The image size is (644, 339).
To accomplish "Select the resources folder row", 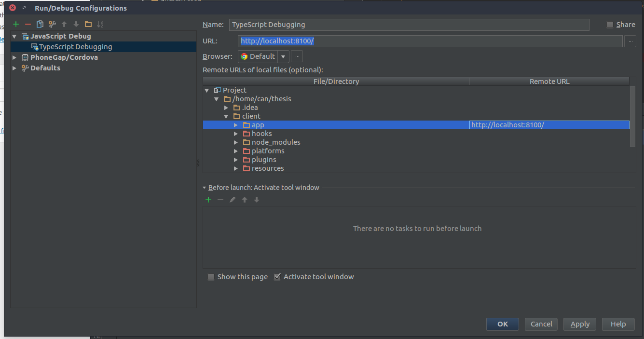I will (x=416, y=168).
